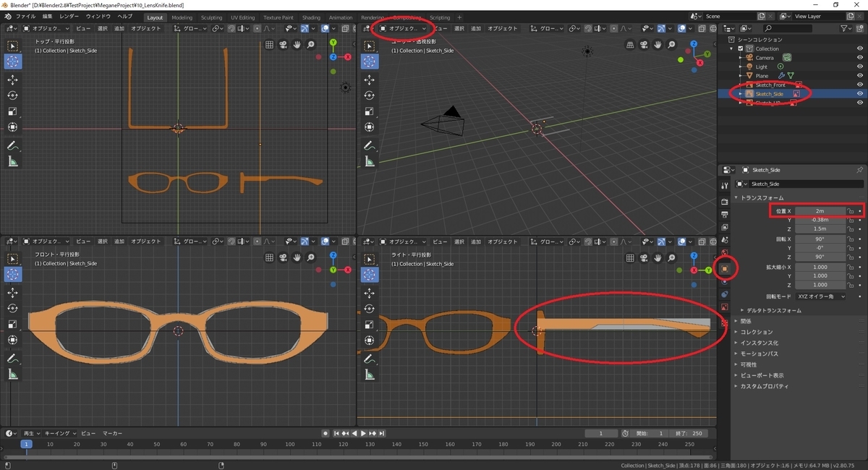Screen dimensions: 868x470
Task: Click camera view icon in top viewport
Action: [x=283, y=44]
